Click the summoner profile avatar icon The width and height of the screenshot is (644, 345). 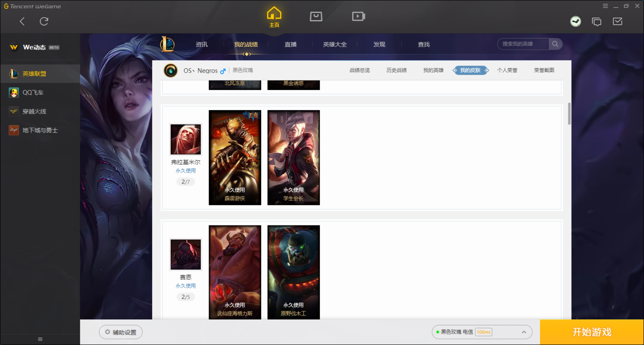(171, 70)
